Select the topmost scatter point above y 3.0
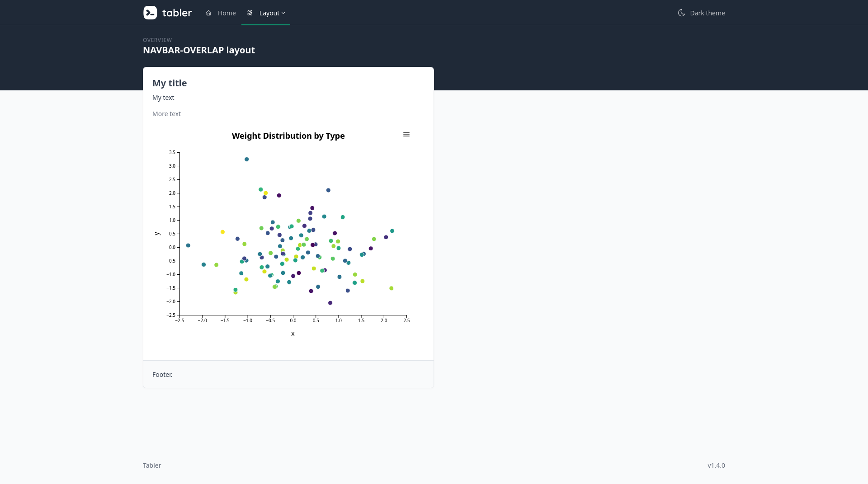868x484 pixels. click(x=246, y=160)
